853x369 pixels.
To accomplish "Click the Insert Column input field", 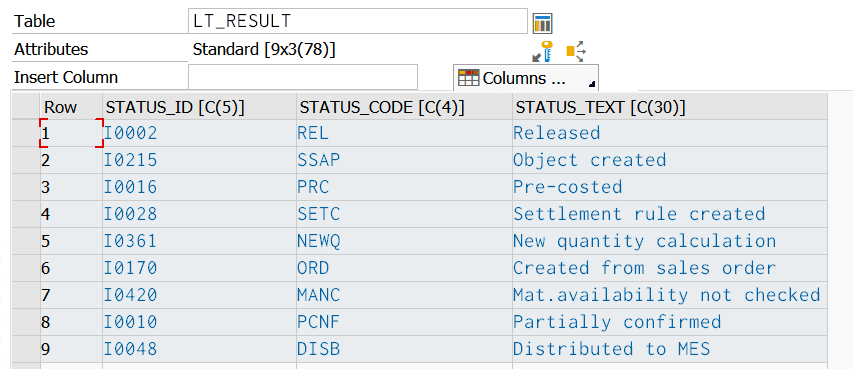I will pos(303,77).
